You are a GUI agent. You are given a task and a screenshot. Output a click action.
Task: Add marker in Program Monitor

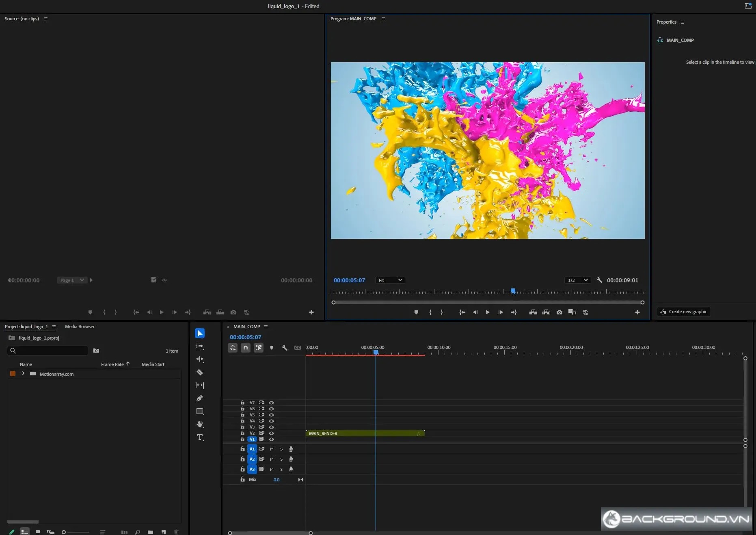pos(416,312)
